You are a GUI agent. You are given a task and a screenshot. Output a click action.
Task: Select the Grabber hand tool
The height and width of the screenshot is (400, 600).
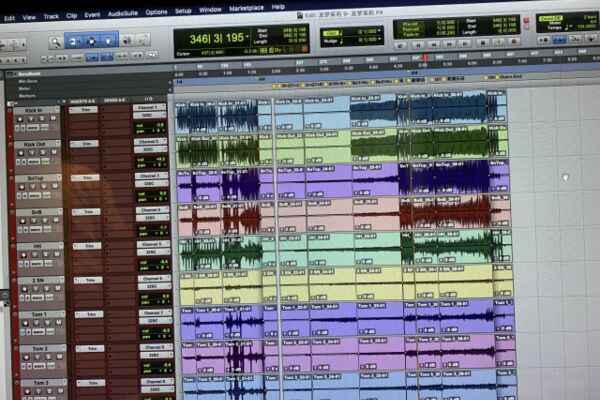(x=109, y=40)
